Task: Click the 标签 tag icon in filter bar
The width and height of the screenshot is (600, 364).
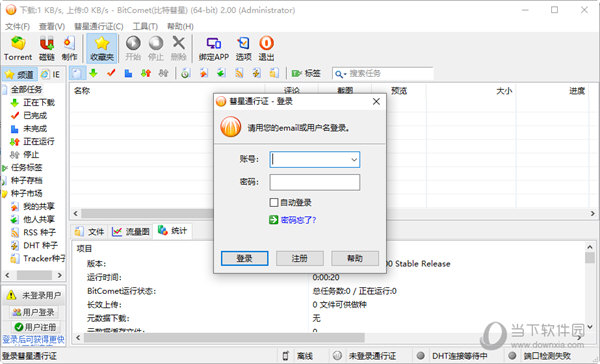Action: (x=297, y=73)
